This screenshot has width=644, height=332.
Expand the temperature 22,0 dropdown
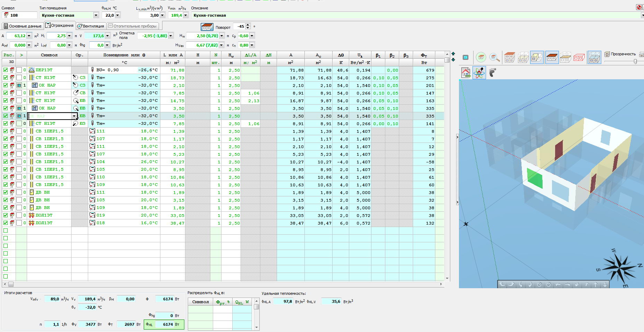pyautogui.click(x=118, y=15)
